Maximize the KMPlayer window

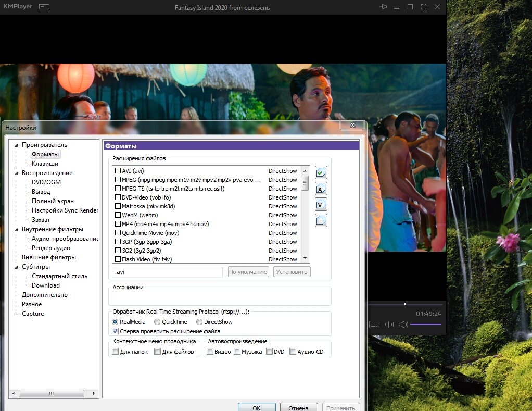tap(410, 7)
